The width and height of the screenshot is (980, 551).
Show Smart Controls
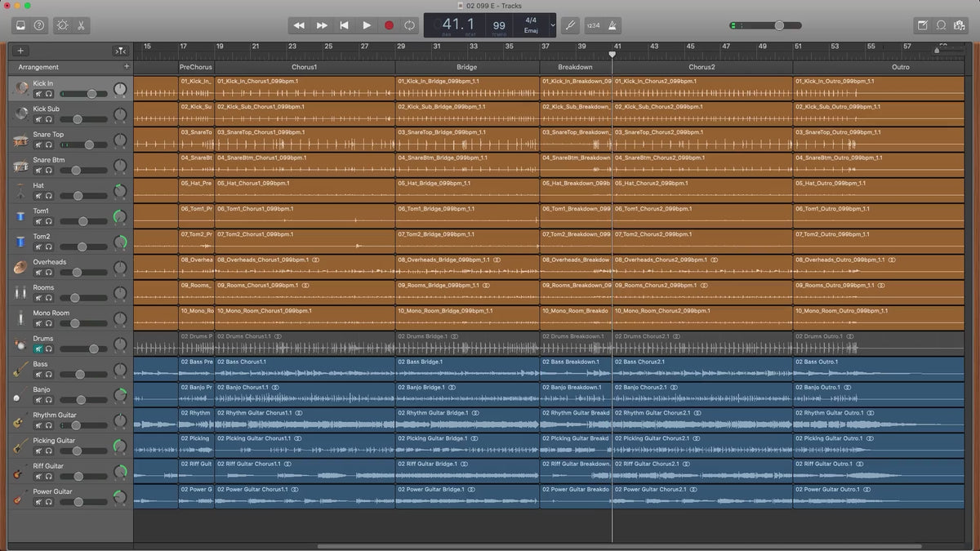63,25
